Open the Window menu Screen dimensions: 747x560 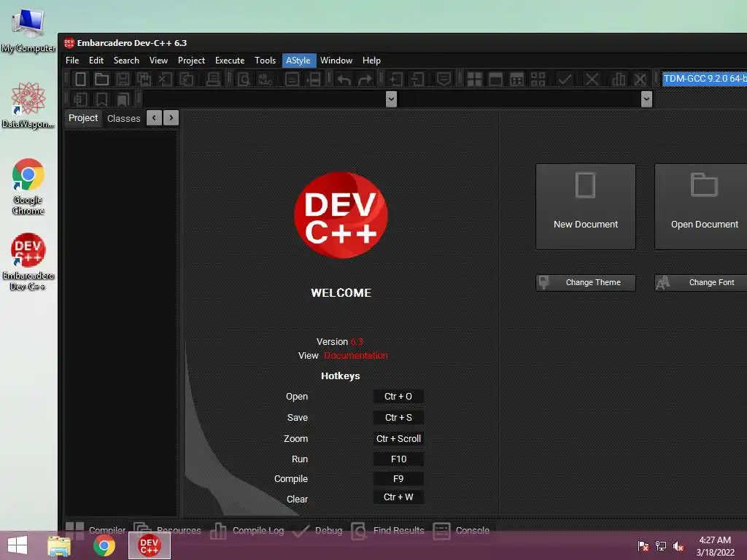[336, 61]
